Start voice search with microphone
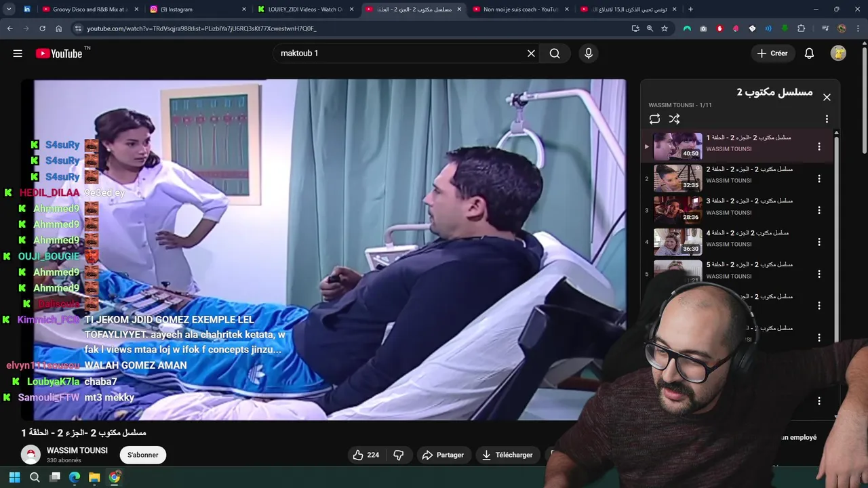This screenshot has height=488, width=868. click(x=588, y=54)
